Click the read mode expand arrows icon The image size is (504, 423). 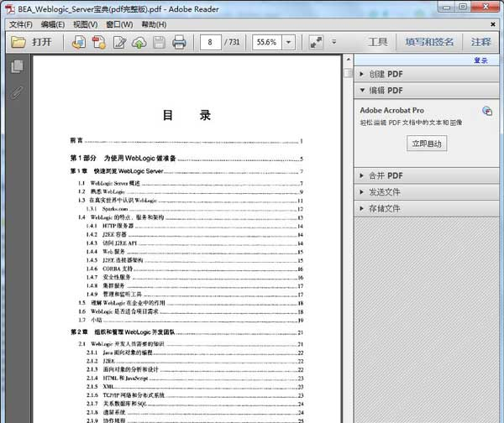pyautogui.click(x=316, y=42)
